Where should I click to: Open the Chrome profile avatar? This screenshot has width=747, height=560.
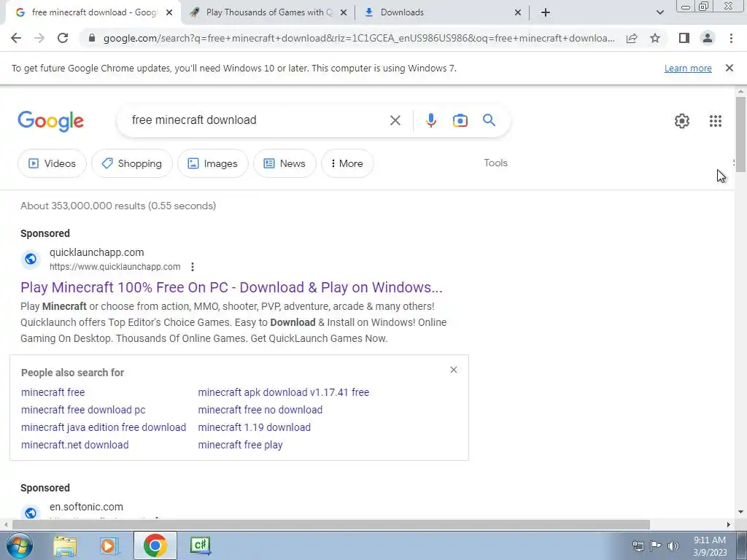coord(708,38)
